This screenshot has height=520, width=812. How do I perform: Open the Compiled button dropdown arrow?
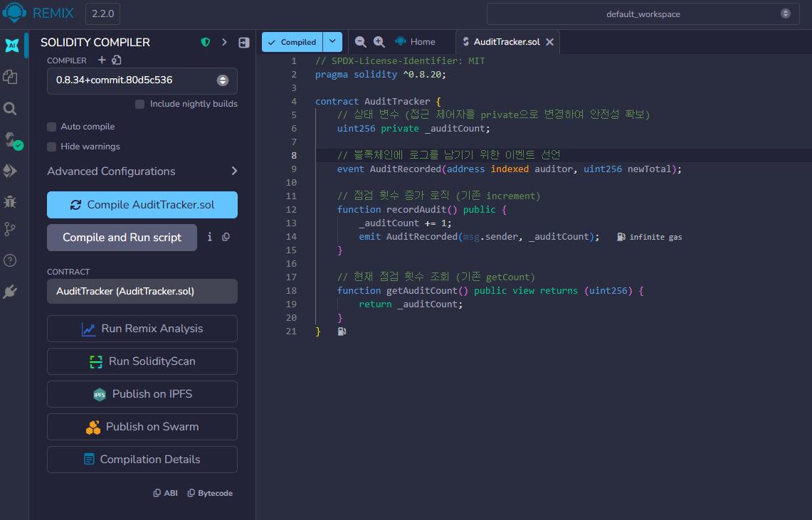click(332, 42)
